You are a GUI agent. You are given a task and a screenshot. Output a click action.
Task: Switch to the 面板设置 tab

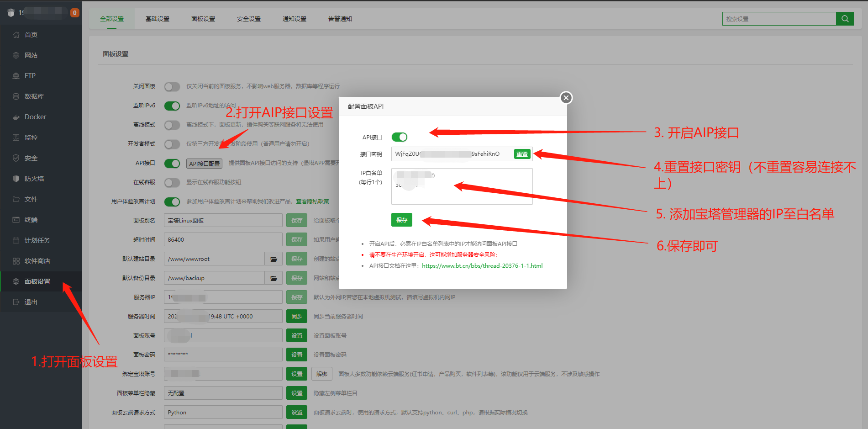[203, 19]
